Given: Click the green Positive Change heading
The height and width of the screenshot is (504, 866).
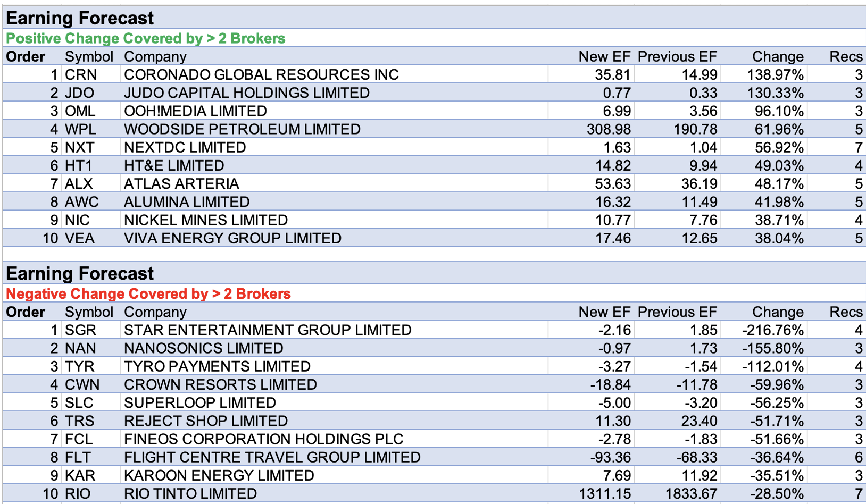Looking at the screenshot, I should 145,38.
